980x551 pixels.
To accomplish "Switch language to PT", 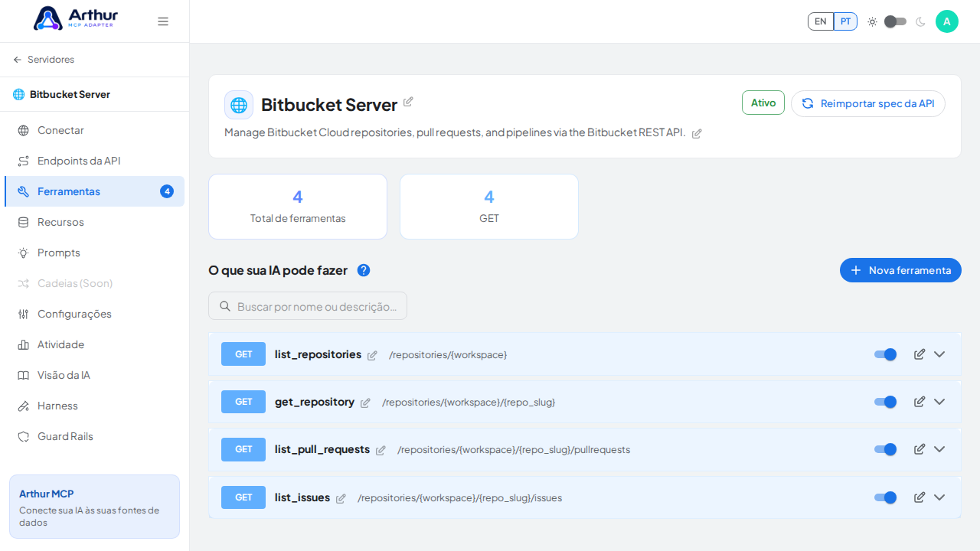I will [845, 21].
